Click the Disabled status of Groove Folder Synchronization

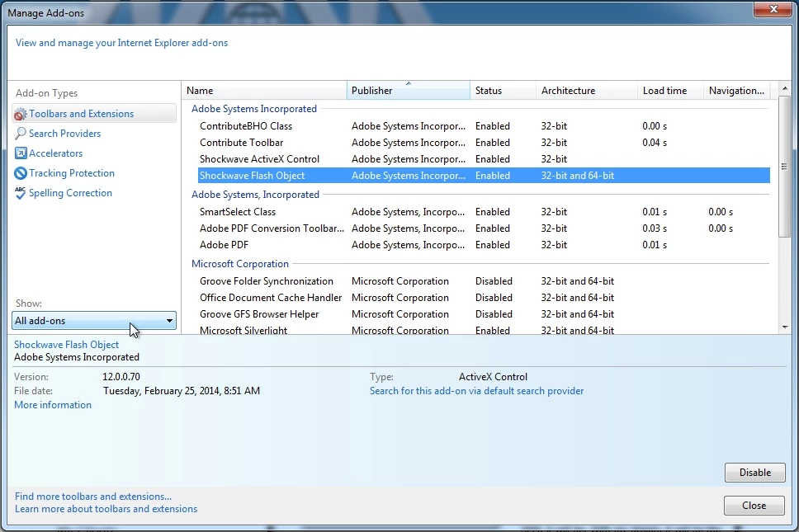pos(494,281)
